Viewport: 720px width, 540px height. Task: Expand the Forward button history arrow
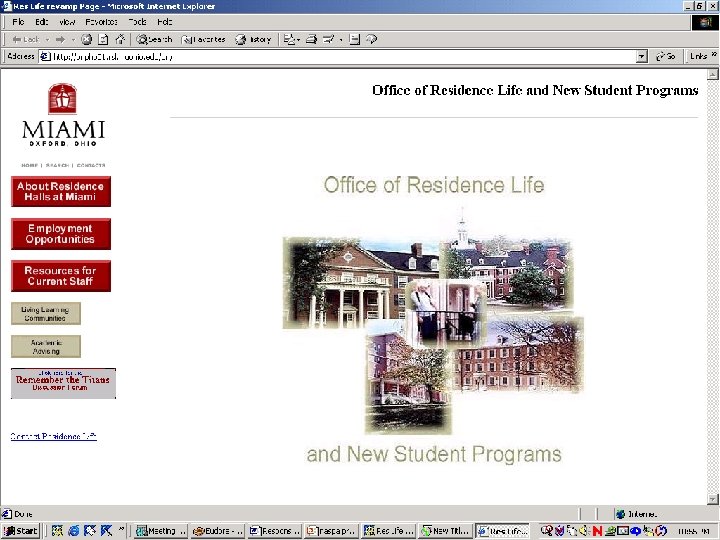(x=73, y=40)
